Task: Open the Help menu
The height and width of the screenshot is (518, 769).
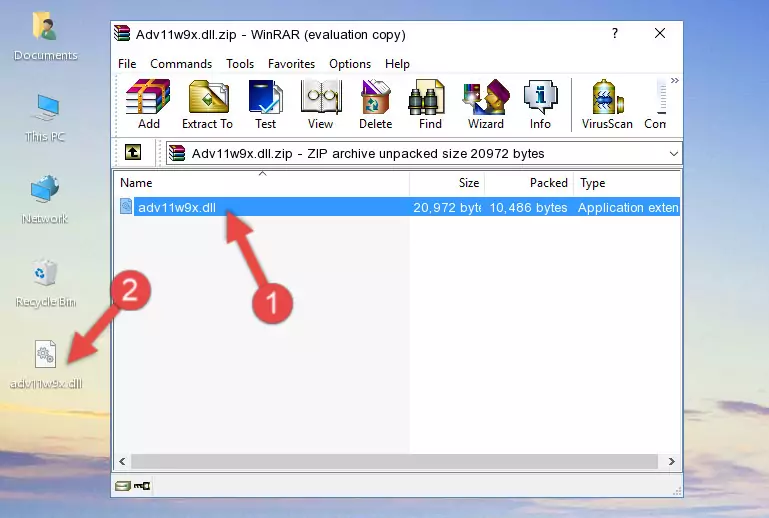Action: click(397, 64)
